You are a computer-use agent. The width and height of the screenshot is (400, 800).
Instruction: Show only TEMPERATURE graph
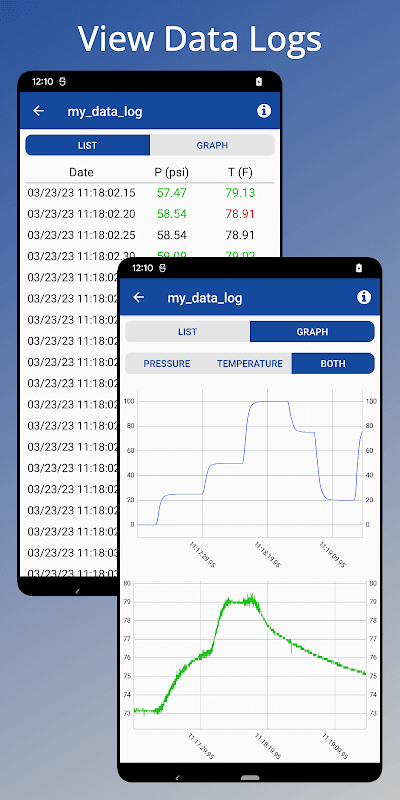click(250, 364)
